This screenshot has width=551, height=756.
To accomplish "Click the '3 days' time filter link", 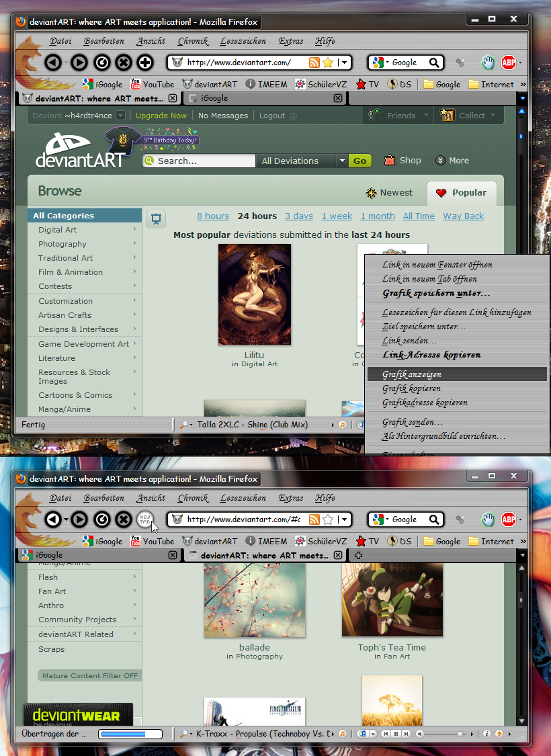I will [299, 216].
